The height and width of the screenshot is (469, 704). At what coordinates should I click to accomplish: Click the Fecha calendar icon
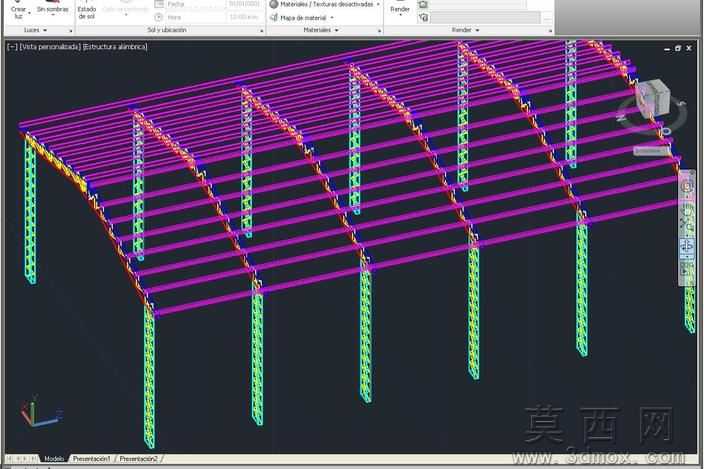pos(159,4)
